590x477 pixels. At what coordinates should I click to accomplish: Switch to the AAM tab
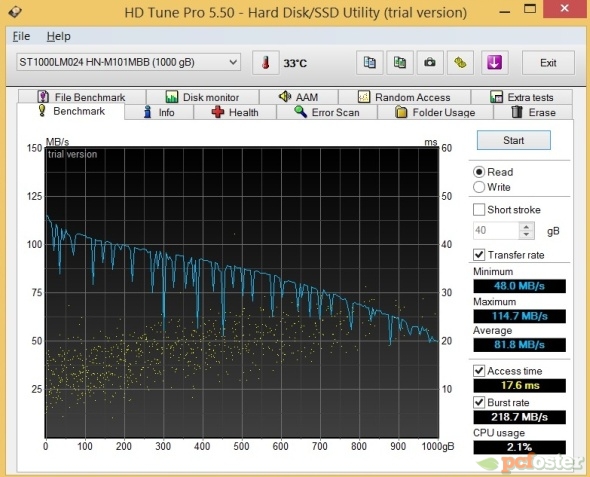[299, 97]
